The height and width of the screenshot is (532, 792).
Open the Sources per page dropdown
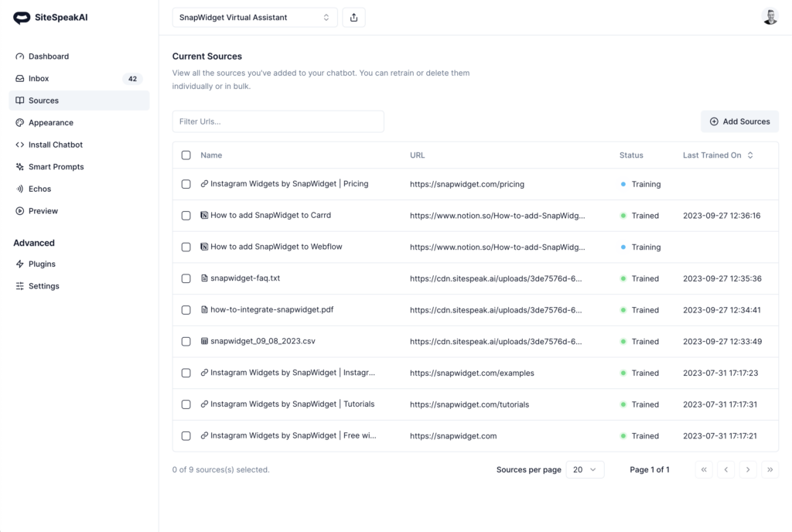(x=585, y=469)
